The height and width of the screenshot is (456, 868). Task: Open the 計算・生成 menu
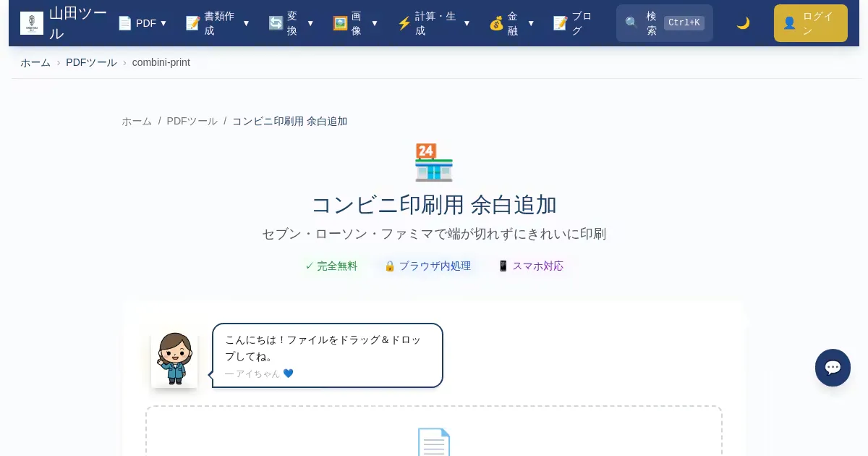pos(434,23)
